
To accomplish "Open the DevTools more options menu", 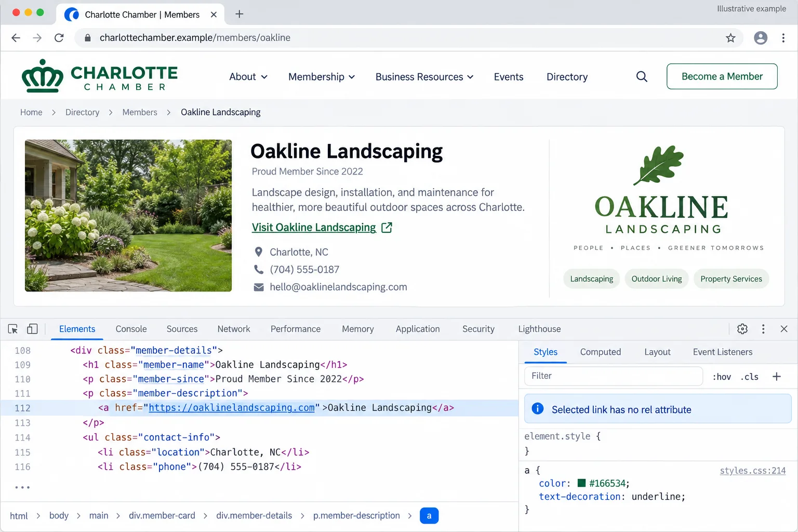I will [763, 329].
